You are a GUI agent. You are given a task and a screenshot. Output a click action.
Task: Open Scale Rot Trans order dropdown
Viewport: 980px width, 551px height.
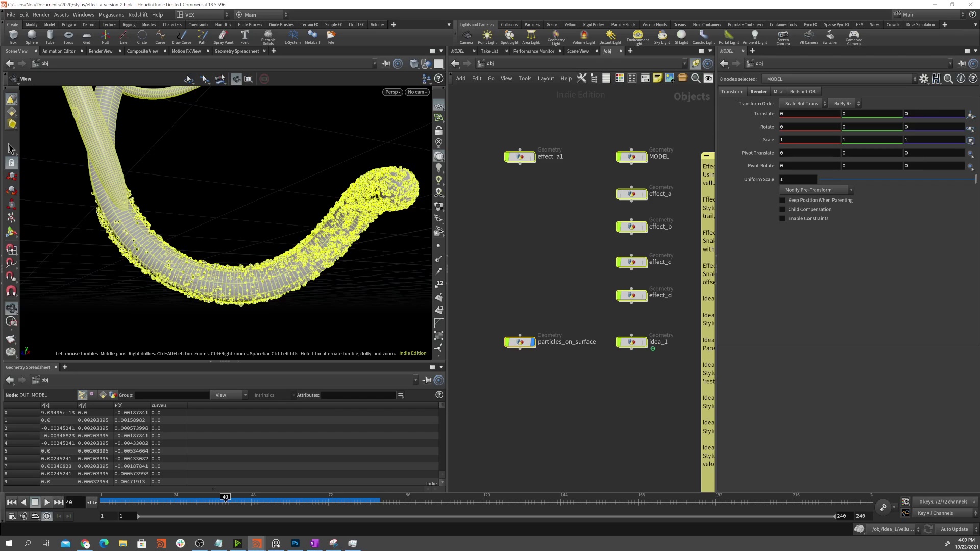point(804,104)
